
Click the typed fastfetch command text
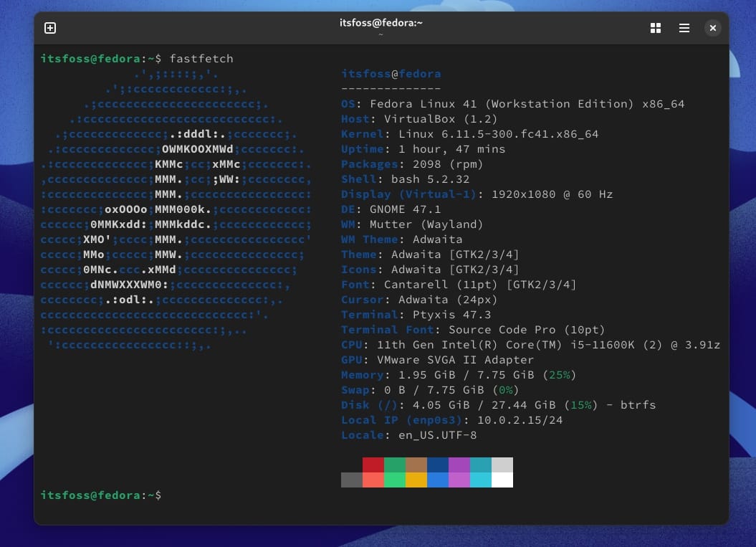coord(201,59)
